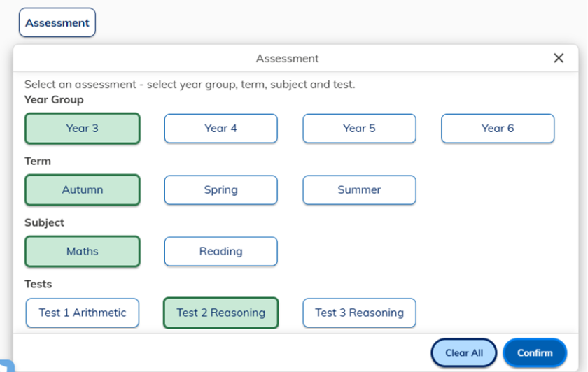Choose Test 3 Reasoning

[x=359, y=313]
